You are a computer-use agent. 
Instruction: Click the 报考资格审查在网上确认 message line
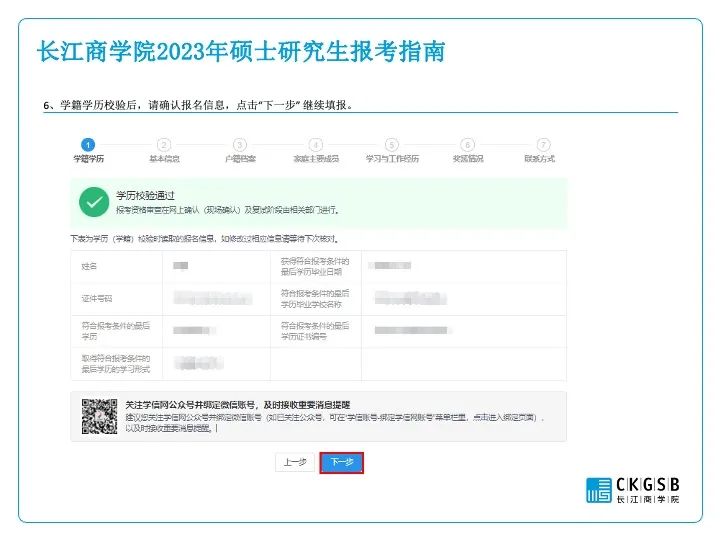228,210
